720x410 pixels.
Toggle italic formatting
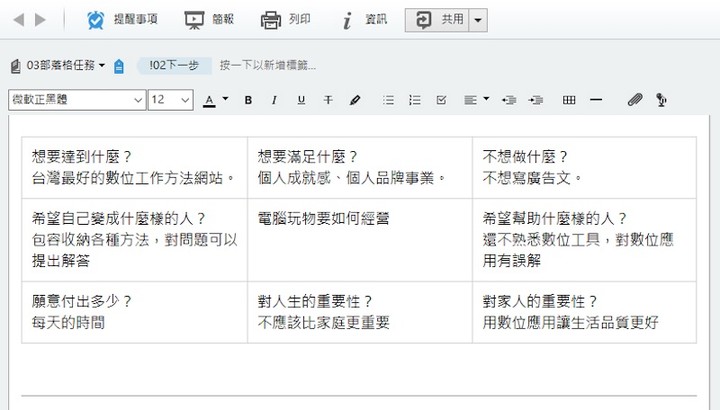tap(274, 100)
